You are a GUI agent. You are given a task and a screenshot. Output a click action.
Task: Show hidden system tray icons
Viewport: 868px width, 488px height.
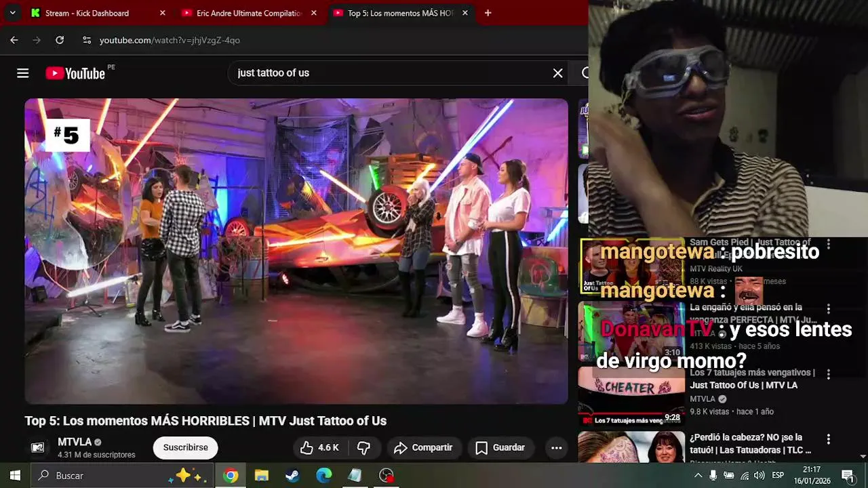pyautogui.click(x=698, y=476)
